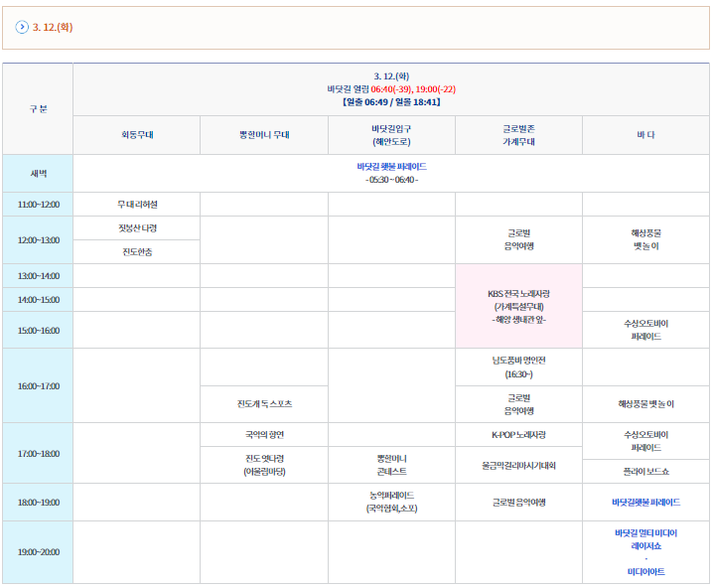Select the "회동무대" column header
The width and height of the screenshot is (713, 588).
[137, 135]
